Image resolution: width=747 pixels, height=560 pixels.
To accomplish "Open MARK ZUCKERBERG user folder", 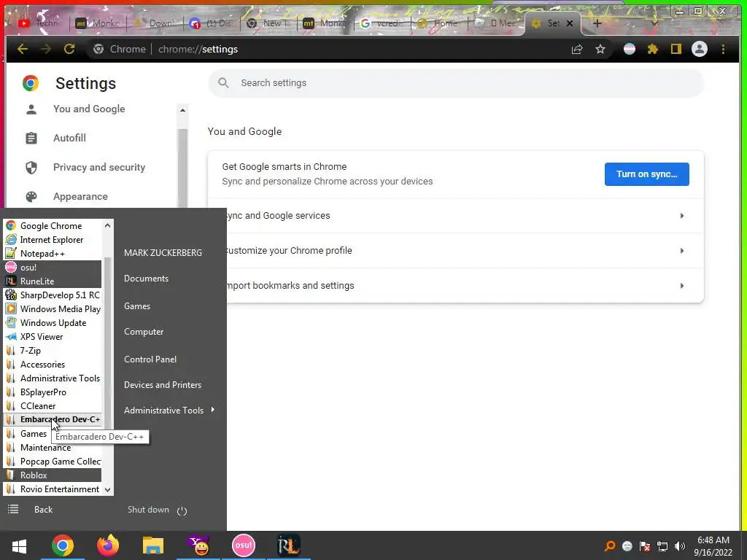I will point(163,253).
